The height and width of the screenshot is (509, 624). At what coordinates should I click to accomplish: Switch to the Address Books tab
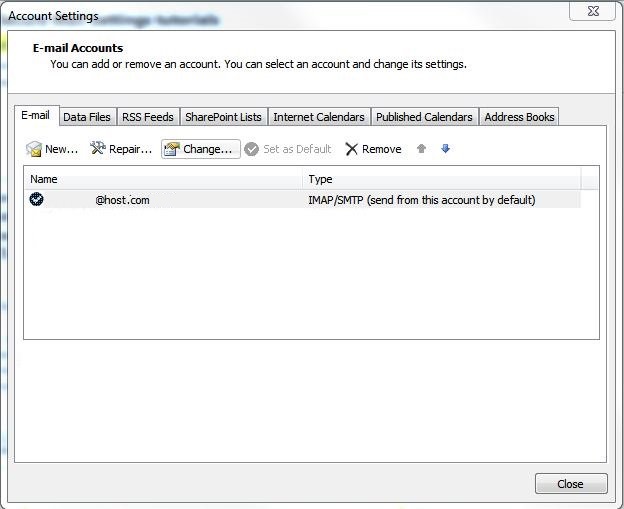[519, 117]
